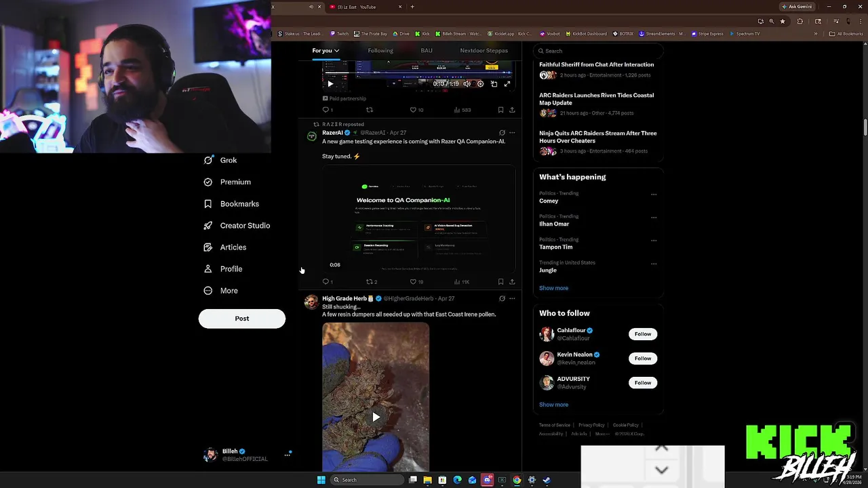Image resolution: width=868 pixels, height=488 pixels.
Task: Show more trends under What's happening
Action: click(553, 288)
